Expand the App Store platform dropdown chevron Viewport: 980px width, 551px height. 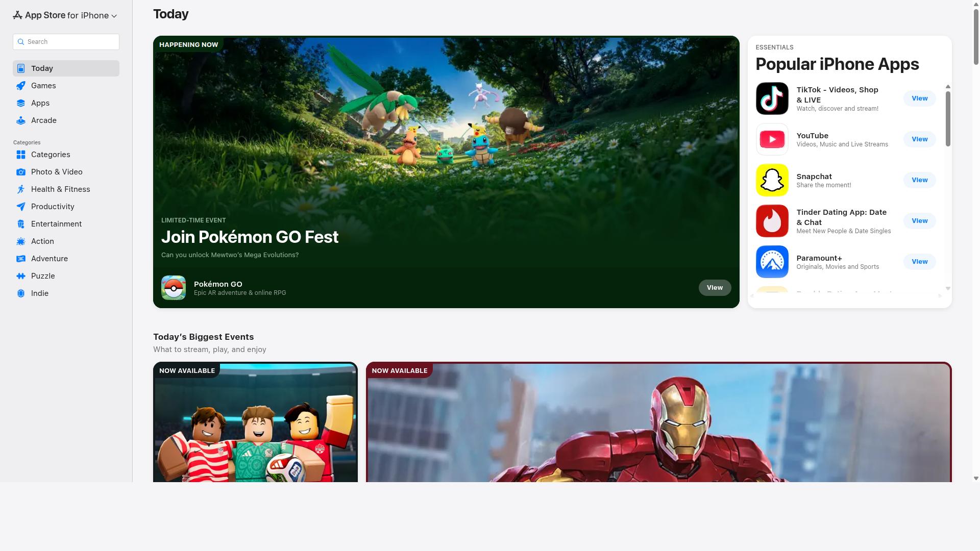coord(114,16)
